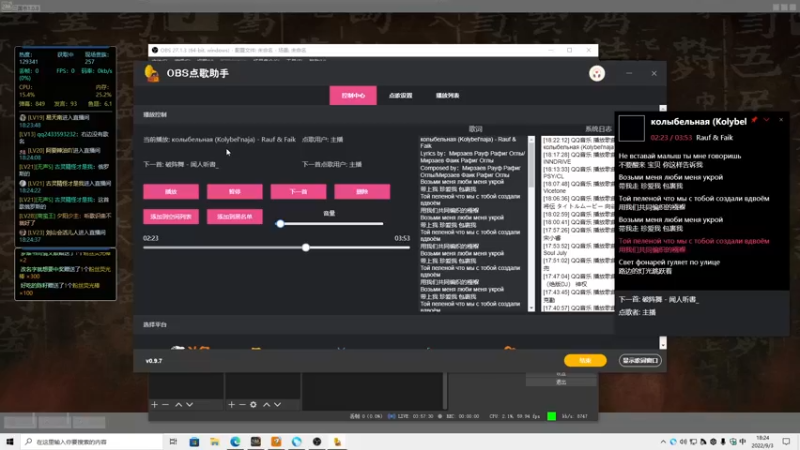Click lyric 'Не вставай малыш ты мне говоришь'
Screen dimensions: 800x450
(680, 156)
